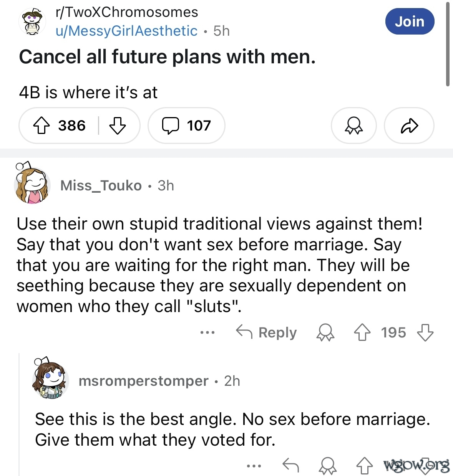Open u/MessyGirlAesthetic's profile
This screenshot has width=453, height=476.
(126, 31)
